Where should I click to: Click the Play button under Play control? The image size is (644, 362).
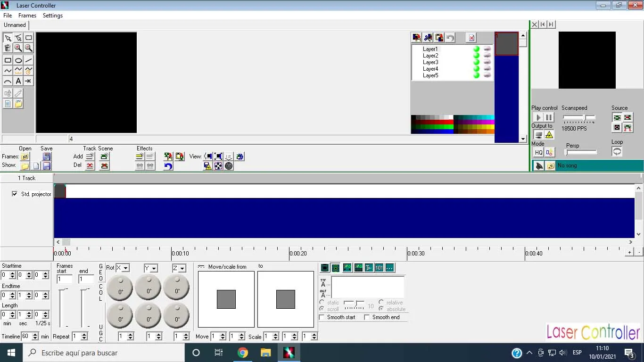coord(538,117)
